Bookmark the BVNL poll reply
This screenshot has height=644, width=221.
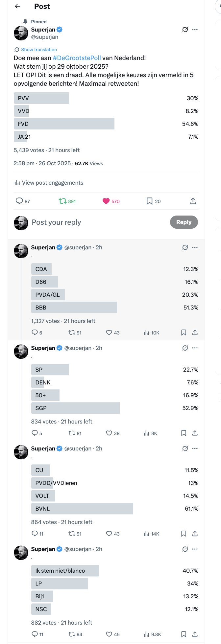[184, 534]
